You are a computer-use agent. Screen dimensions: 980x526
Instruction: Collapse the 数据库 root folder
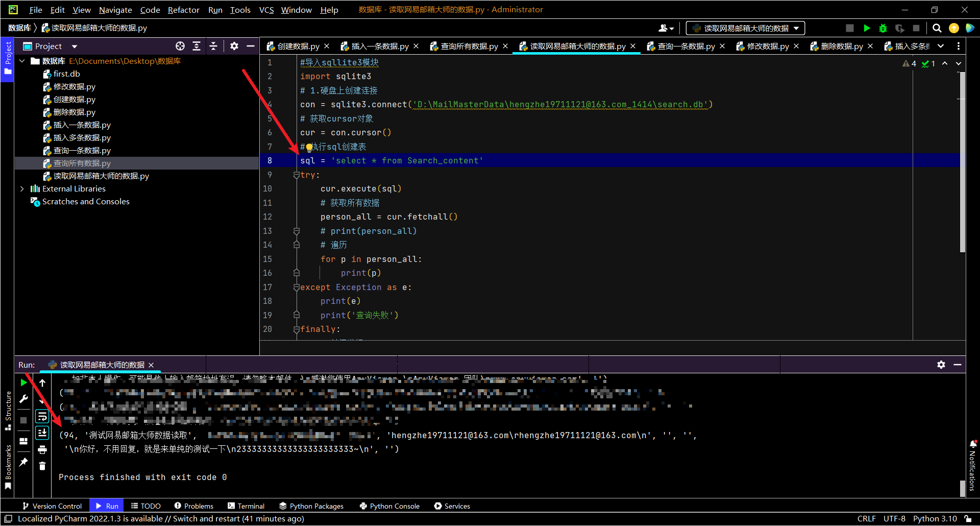pos(22,61)
